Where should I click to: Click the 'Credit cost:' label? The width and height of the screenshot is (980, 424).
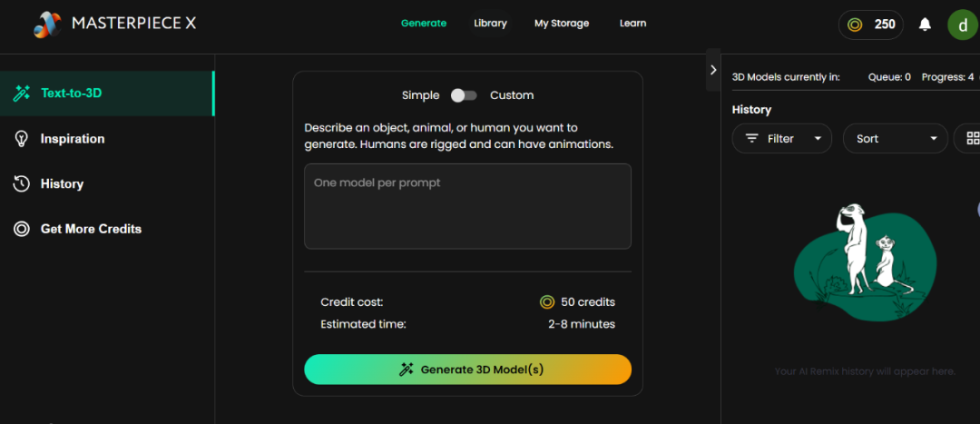[x=351, y=302]
